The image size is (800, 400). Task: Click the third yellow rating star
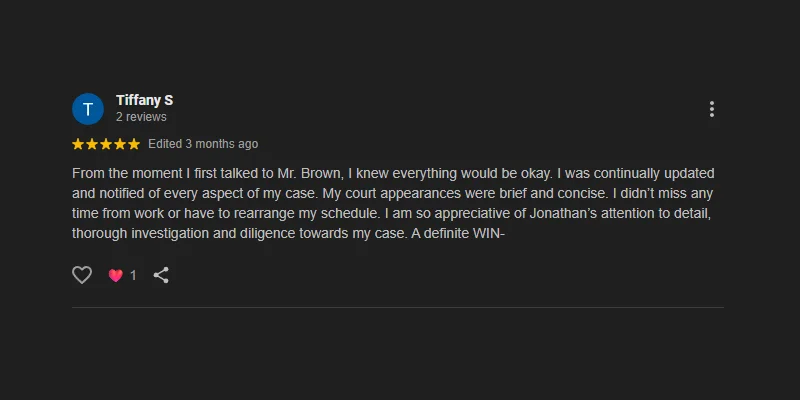[x=106, y=144]
